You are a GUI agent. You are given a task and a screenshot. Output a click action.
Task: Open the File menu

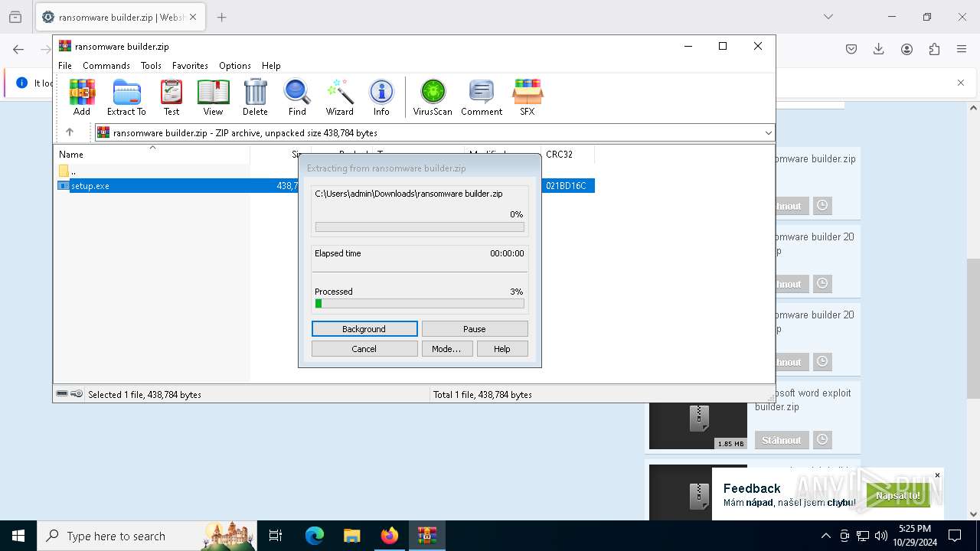pos(65,66)
